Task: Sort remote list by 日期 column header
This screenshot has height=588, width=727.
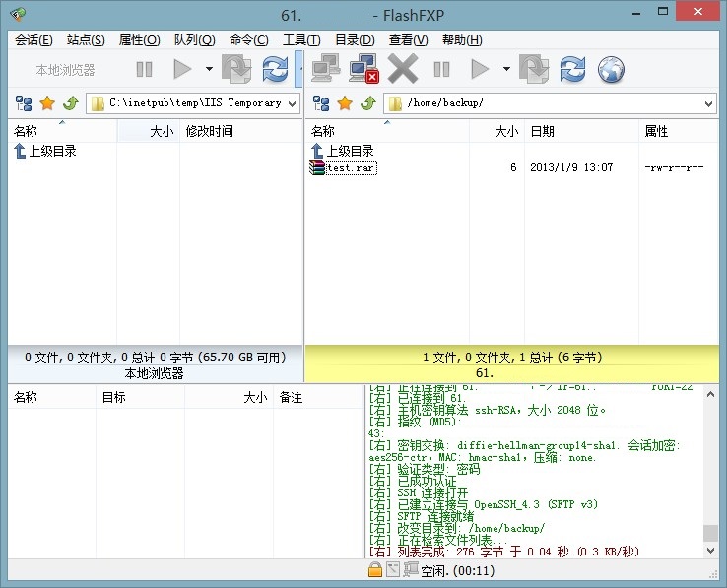Action: (x=542, y=131)
